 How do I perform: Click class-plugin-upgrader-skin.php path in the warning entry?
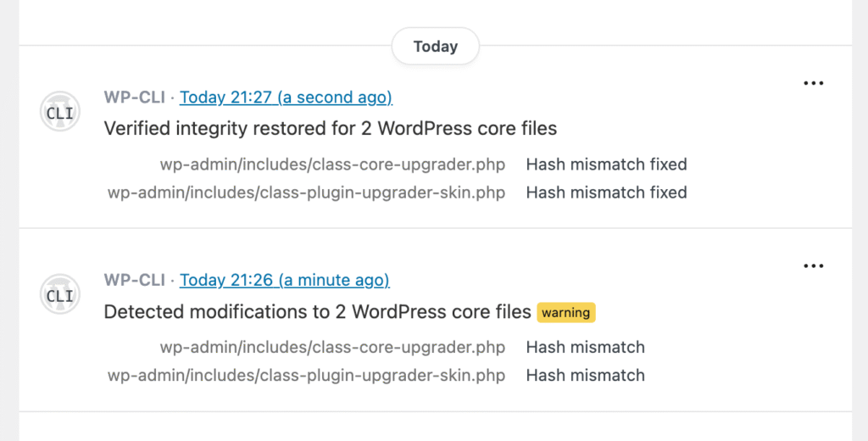click(x=306, y=376)
